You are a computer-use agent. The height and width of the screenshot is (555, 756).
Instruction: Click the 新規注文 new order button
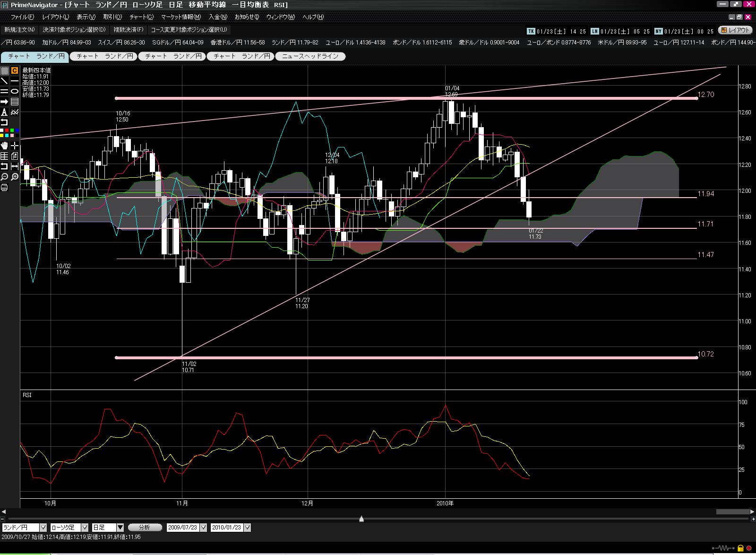coord(19,30)
